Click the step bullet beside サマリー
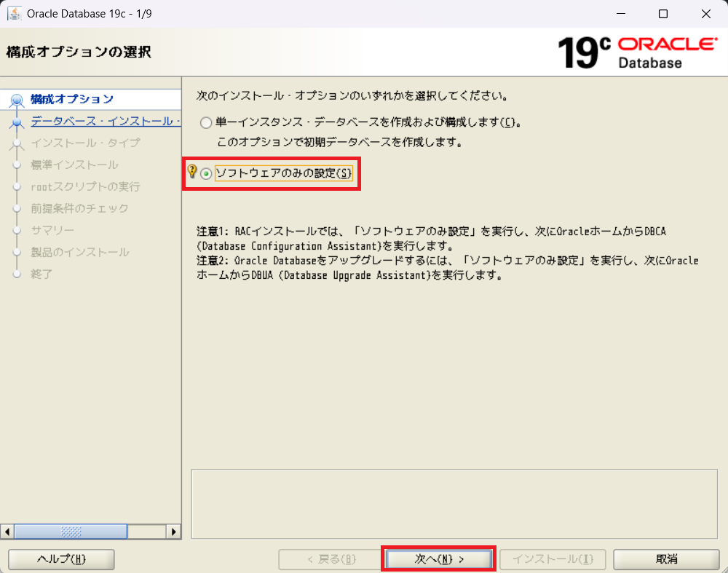The width and height of the screenshot is (728, 573). pyautogui.click(x=17, y=231)
